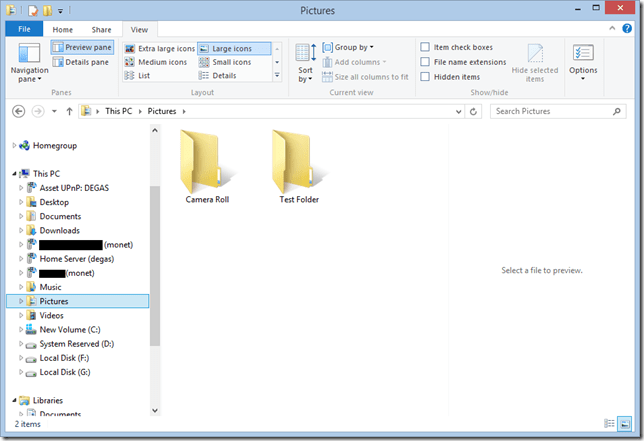The image size is (644, 441).
Task: Open the File menu tab
Action: tap(24, 29)
